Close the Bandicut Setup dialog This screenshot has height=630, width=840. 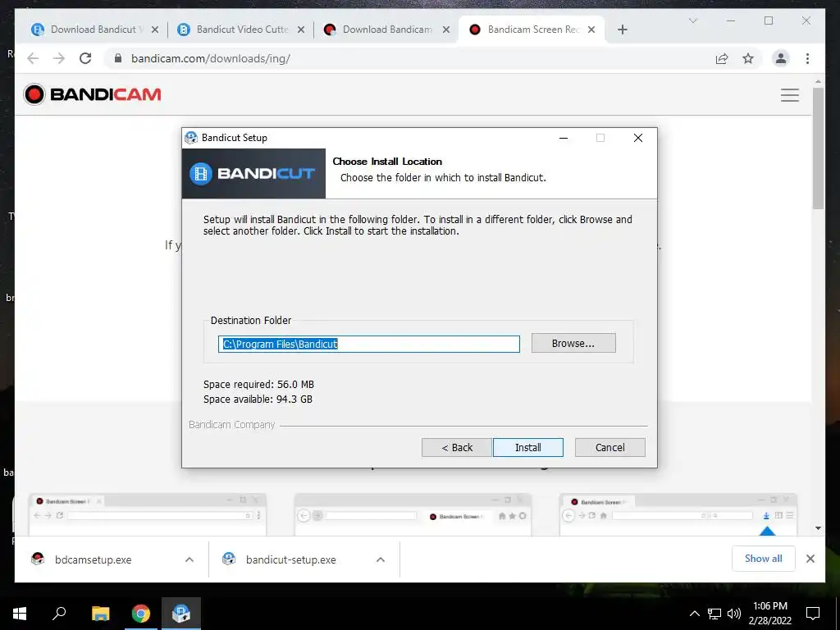pyautogui.click(x=638, y=138)
